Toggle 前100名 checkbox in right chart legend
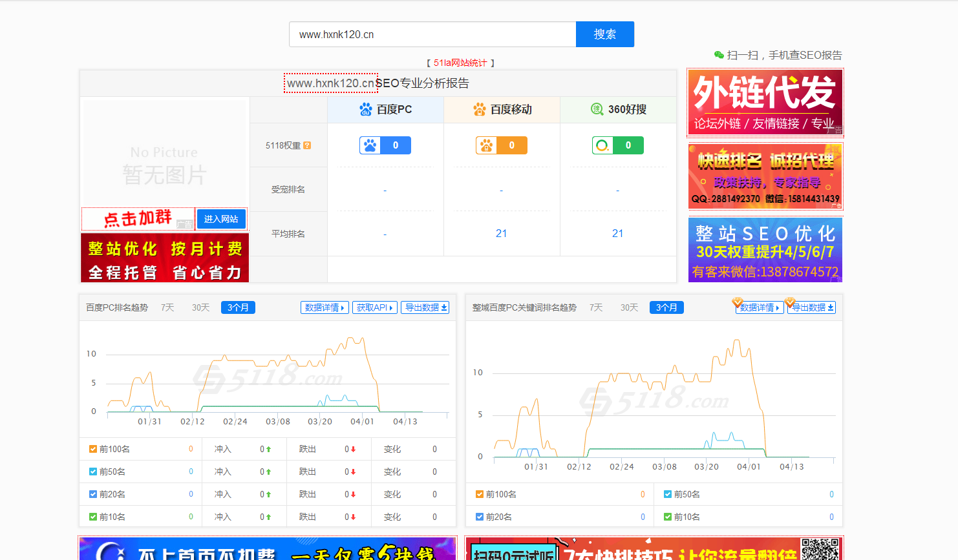 point(480,494)
